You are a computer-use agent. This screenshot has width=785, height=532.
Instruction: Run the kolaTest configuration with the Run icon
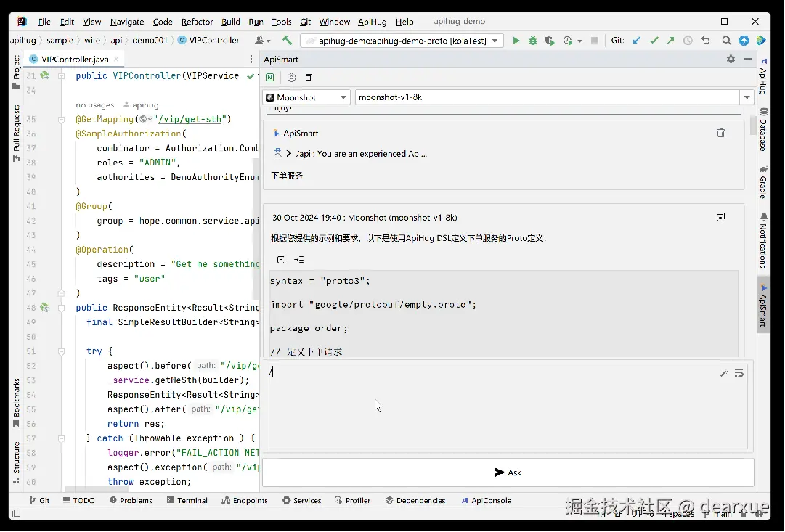(x=516, y=41)
